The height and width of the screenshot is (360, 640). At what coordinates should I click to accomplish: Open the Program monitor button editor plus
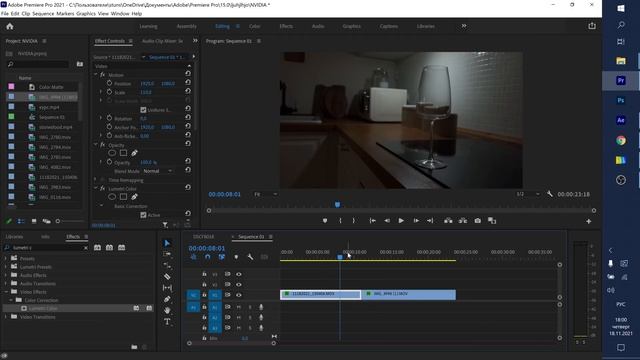coord(589,221)
